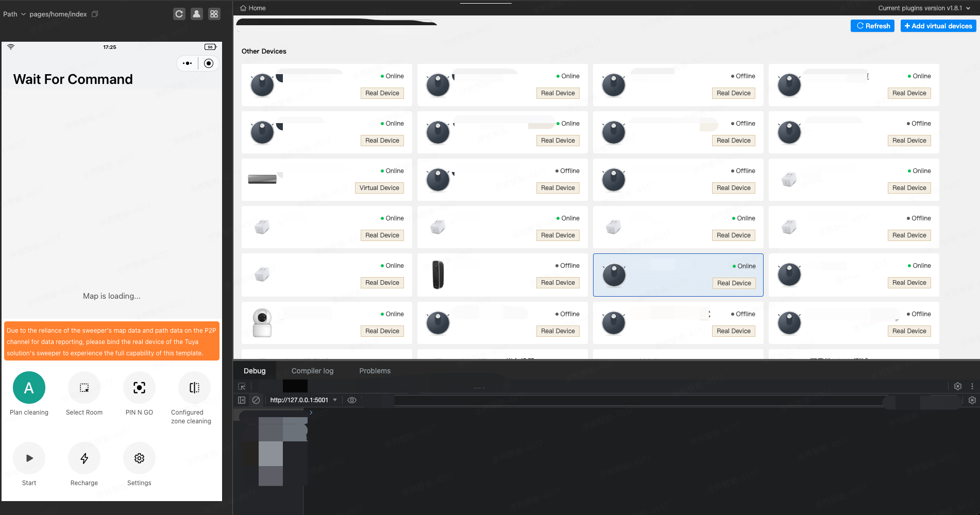Click the reload icon in simulator toolbar
Screen dimensions: 980x515
pos(179,14)
